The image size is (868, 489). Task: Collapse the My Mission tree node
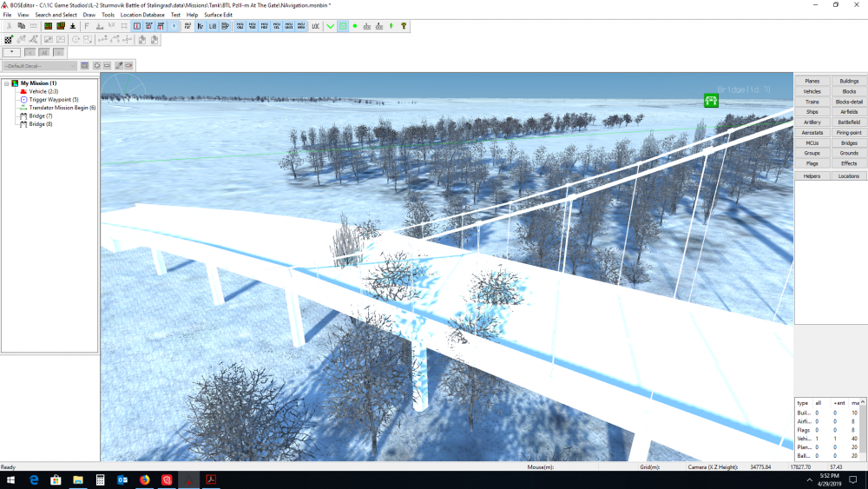click(x=7, y=83)
